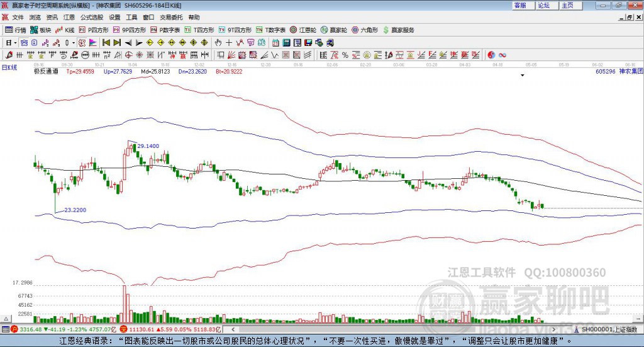Open the P数字表 tool
The height and width of the screenshot is (347, 644).
(165, 30)
